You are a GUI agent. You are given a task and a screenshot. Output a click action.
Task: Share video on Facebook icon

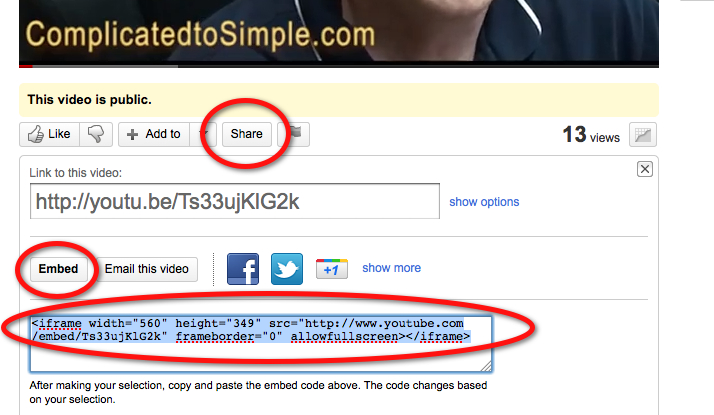[x=243, y=269]
